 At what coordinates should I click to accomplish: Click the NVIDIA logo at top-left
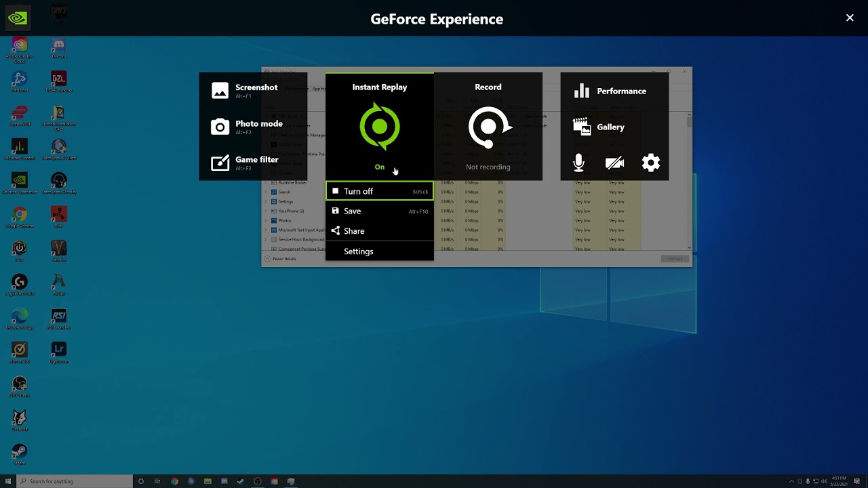18,18
